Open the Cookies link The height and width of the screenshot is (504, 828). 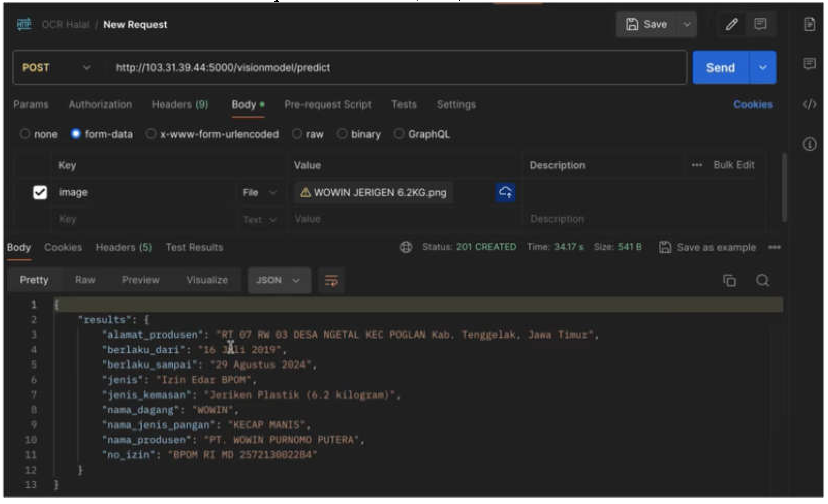coord(753,105)
